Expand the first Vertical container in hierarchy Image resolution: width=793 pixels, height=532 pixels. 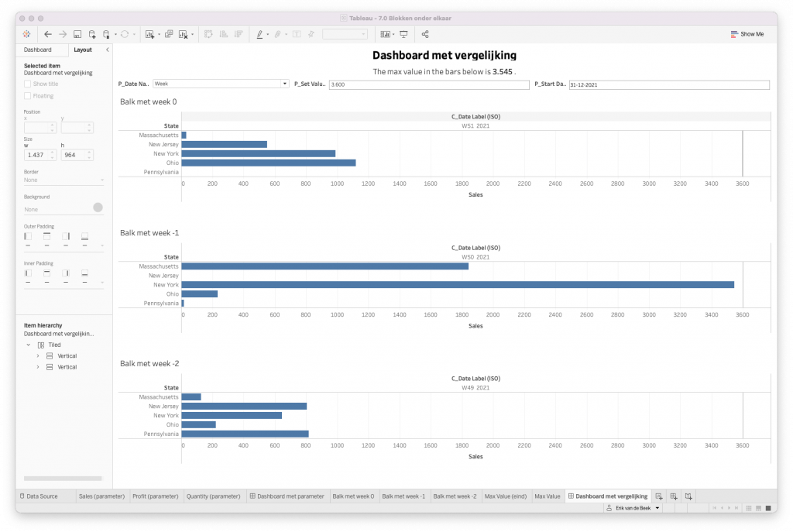[37, 355]
